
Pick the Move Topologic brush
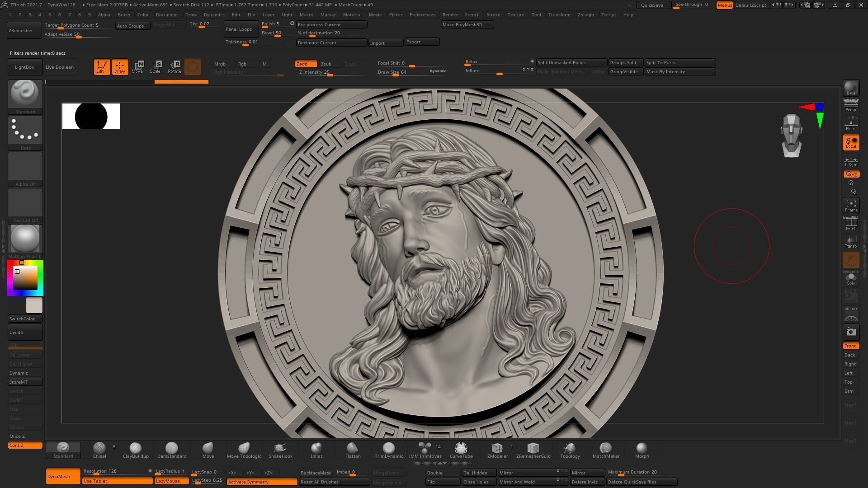coord(244,450)
